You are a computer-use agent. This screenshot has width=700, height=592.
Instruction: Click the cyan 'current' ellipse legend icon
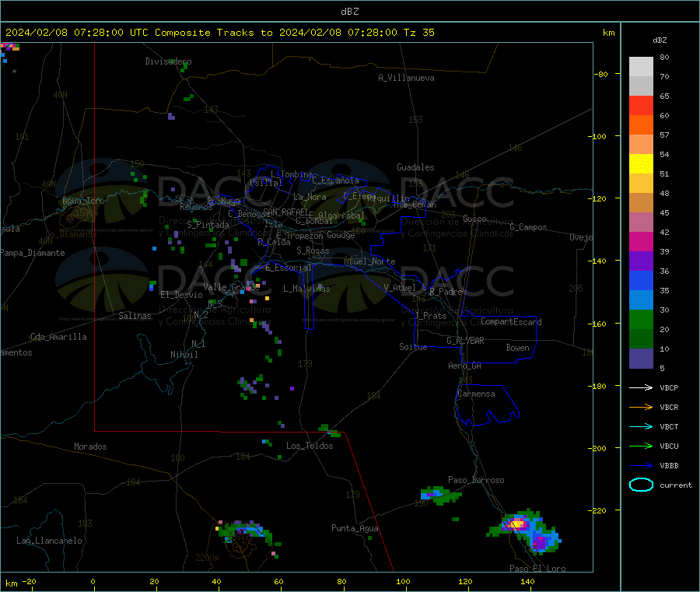point(641,485)
